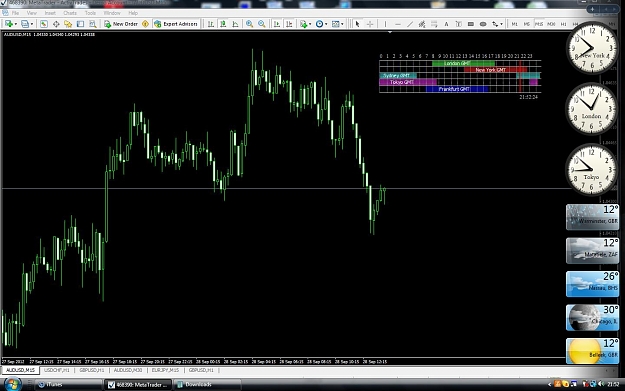Select the Fibonacci Retracement tool
625x391 pixels.
[434, 24]
